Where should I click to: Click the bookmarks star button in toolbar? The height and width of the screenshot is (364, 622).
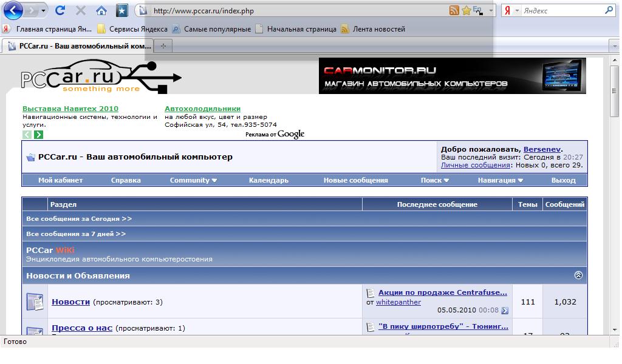122,10
